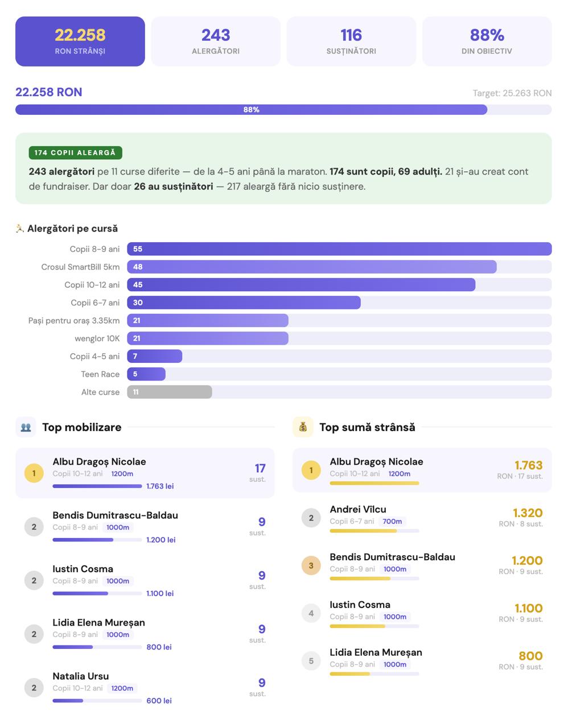This screenshot has width=568, height=728.
Task: Open the 88% din obiectiv stat card
Action: pyautogui.click(x=487, y=42)
